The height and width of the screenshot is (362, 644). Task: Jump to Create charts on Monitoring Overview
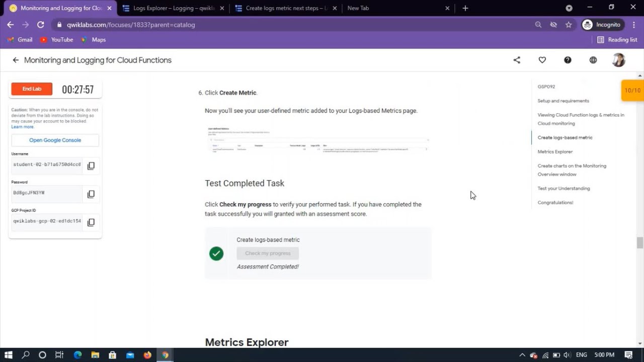click(572, 170)
